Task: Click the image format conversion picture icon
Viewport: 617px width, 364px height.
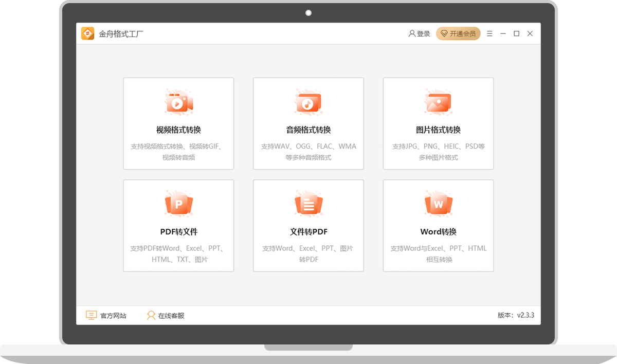Action: [x=438, y=103]
